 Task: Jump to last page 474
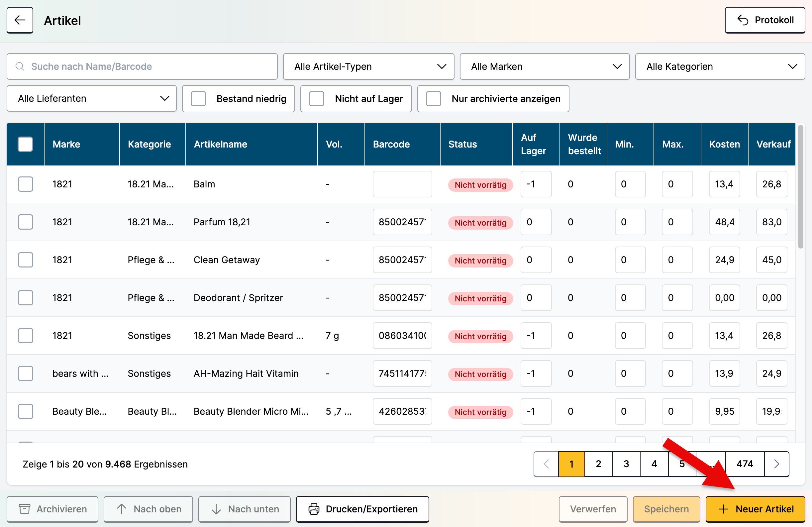[x=745, y=464]
